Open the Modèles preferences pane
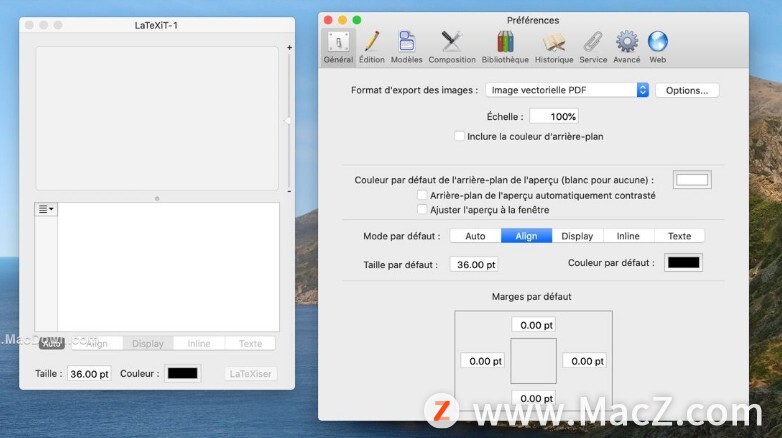 click(406, 47)
